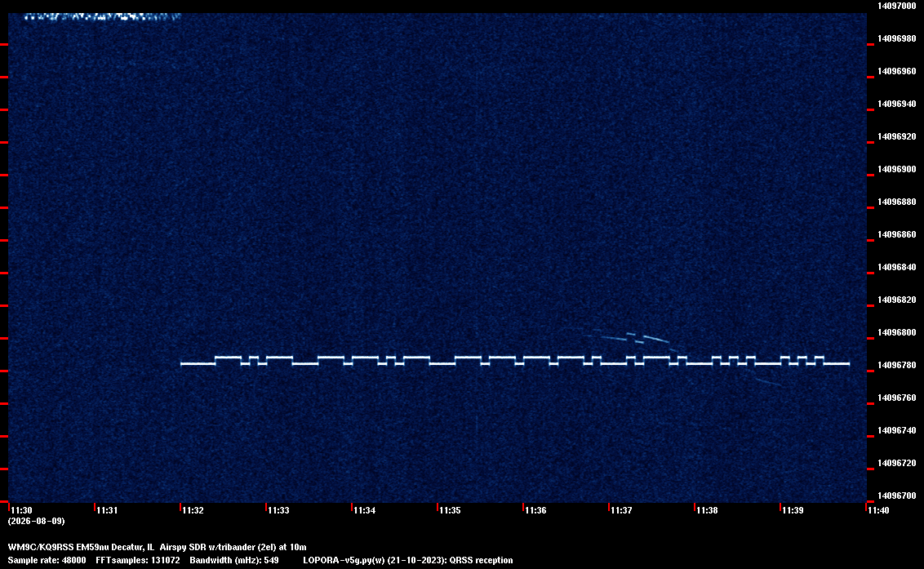The image size is (924, 569).
Task: Click the 14096720 frequency label
Action: point(897,463)
